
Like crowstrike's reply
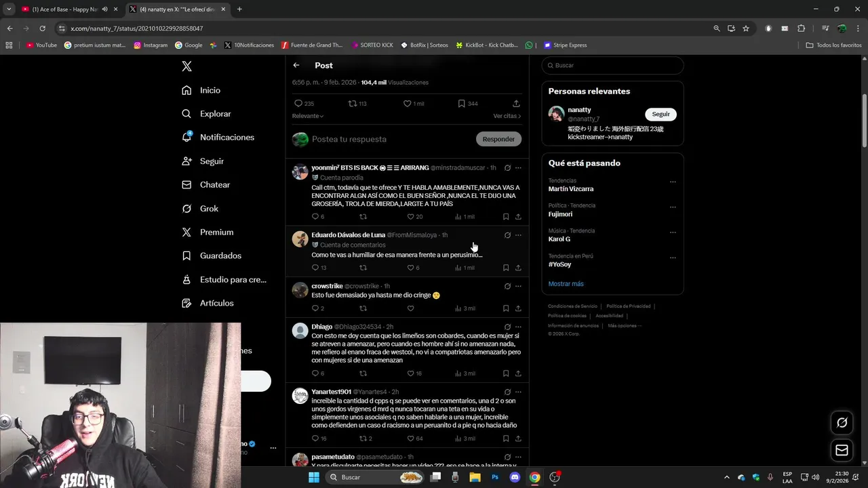(x=410, y=308)
